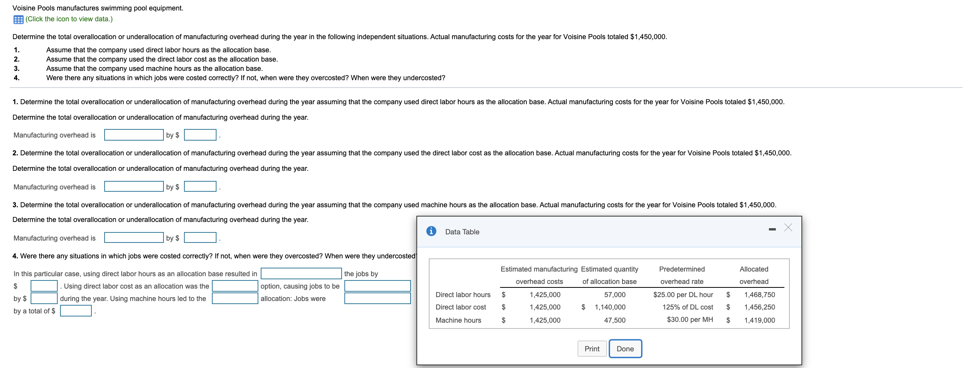This screenshot has width=980, height=368.
Task: Click 'Voisine Pools manufactures swimming pool equipment' text
Action: coord(98,8)
